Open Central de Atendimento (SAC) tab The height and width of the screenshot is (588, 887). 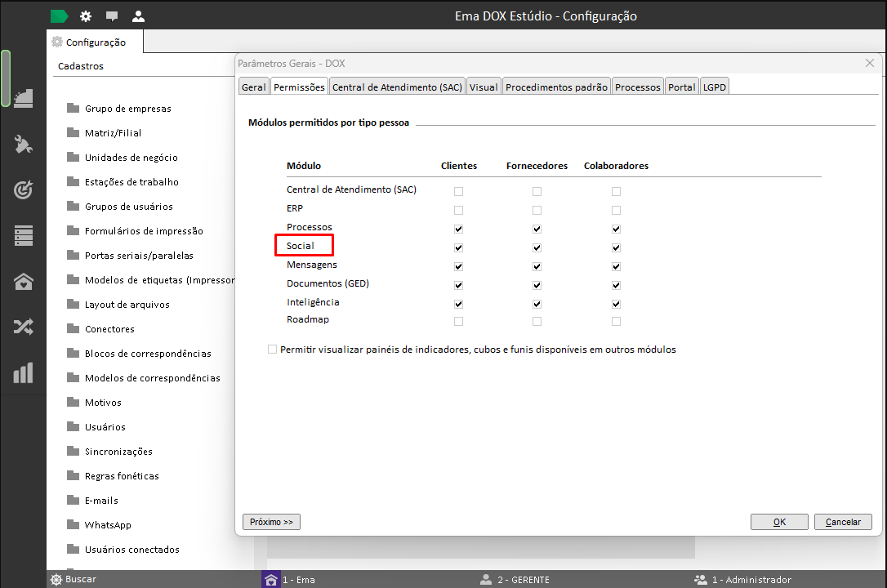pos(397,87)
